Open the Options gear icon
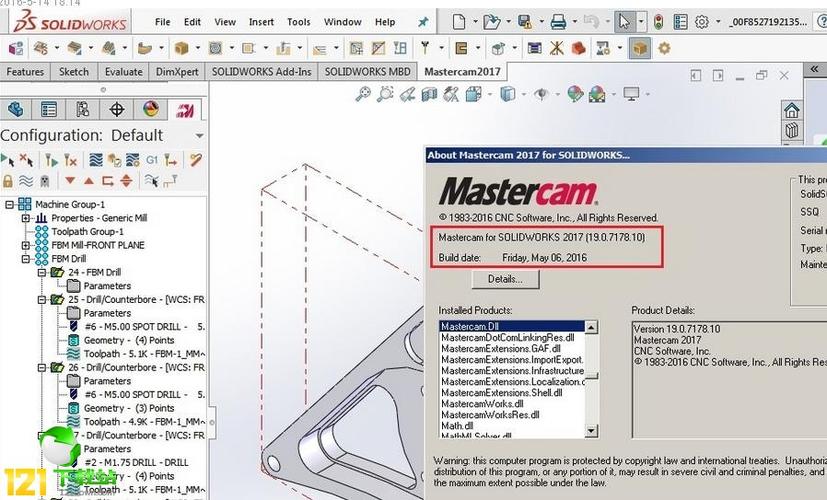The image size is (827, 500). point(701,22)
